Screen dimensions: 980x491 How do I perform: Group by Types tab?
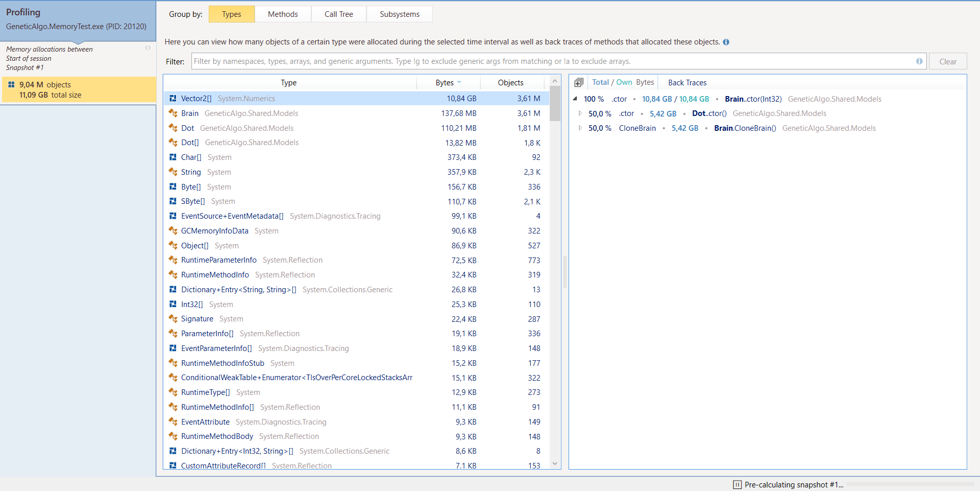tap(232, 14)
